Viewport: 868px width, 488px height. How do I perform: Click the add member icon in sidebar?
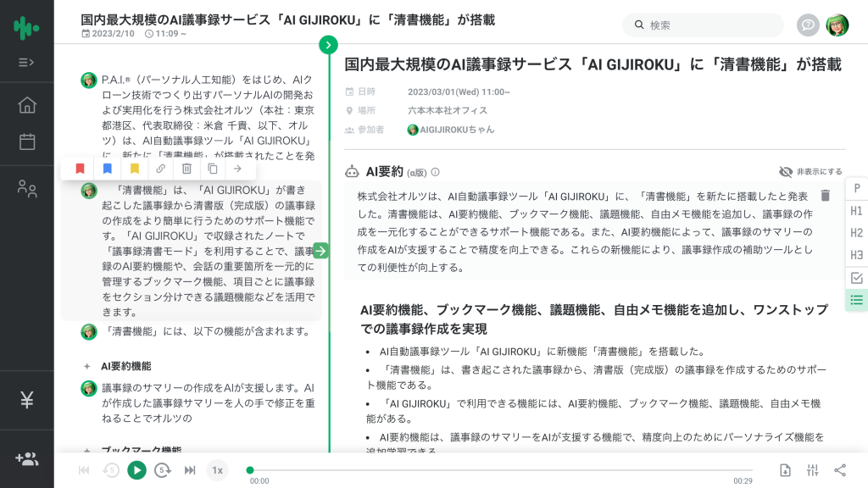(x=26, y=458)
